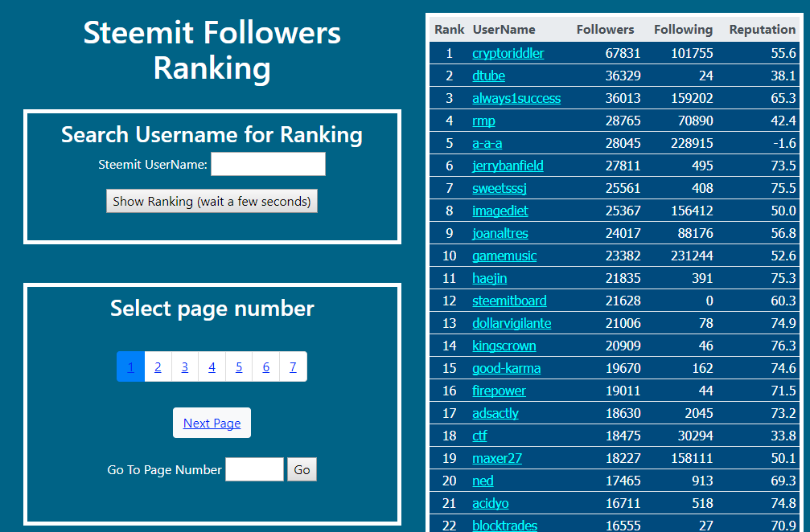Viewport: 810px width, 532px height.
Task: Open the blocktrades user link
Action: [504, 526]
